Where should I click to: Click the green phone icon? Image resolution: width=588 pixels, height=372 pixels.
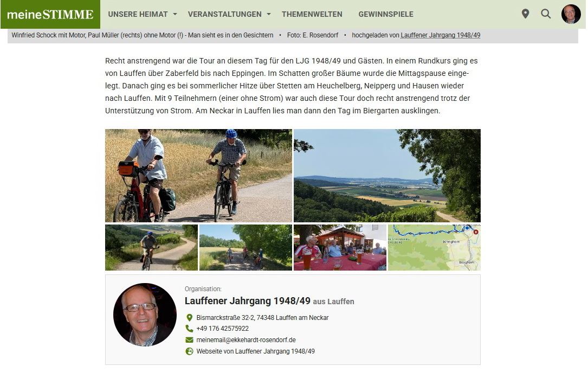pyautogui.click(x=189, y=329)
